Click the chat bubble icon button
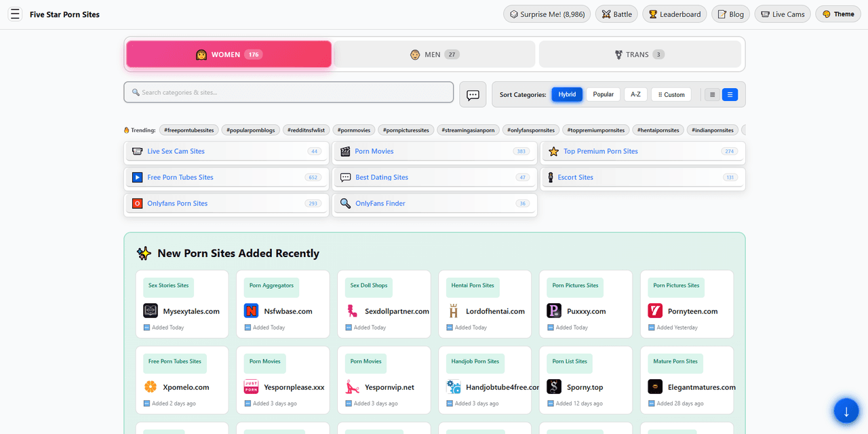 point(473,94)
